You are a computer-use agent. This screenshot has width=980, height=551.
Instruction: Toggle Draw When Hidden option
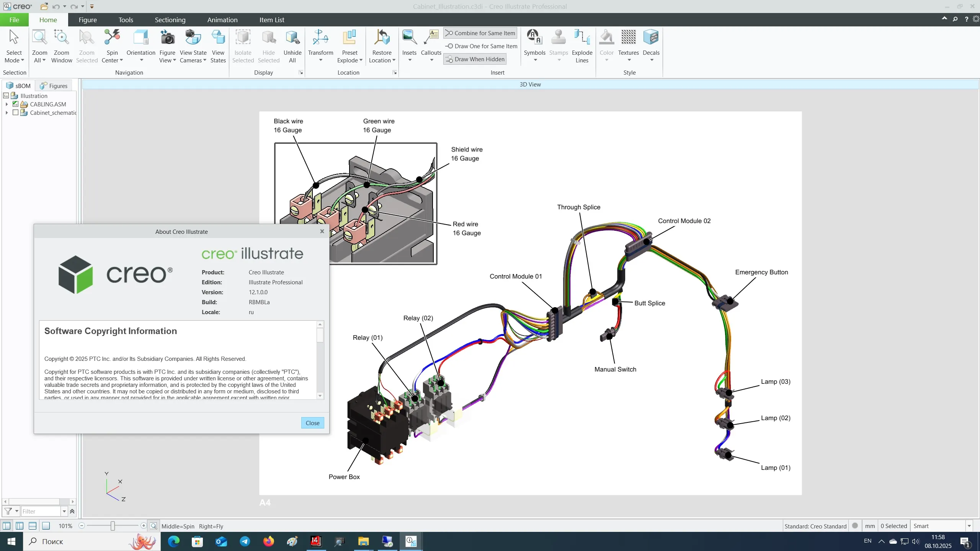click(475, 59)
